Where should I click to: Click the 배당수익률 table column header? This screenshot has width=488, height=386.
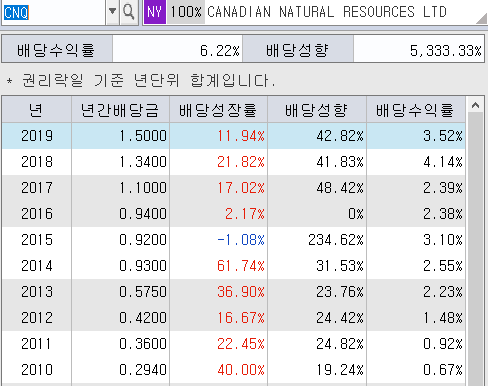416,110
